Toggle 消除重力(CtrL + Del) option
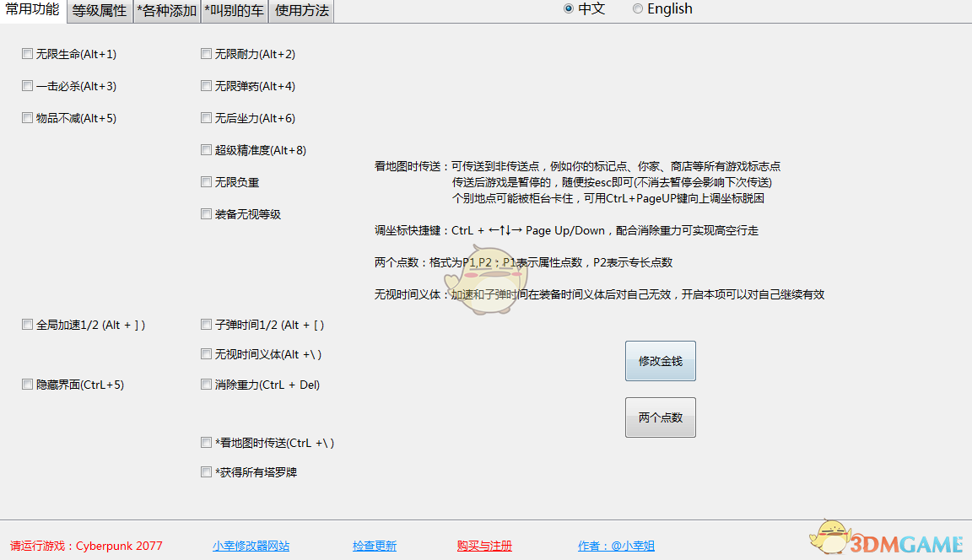This screenshot has height=560, width=972. [206, 384]
